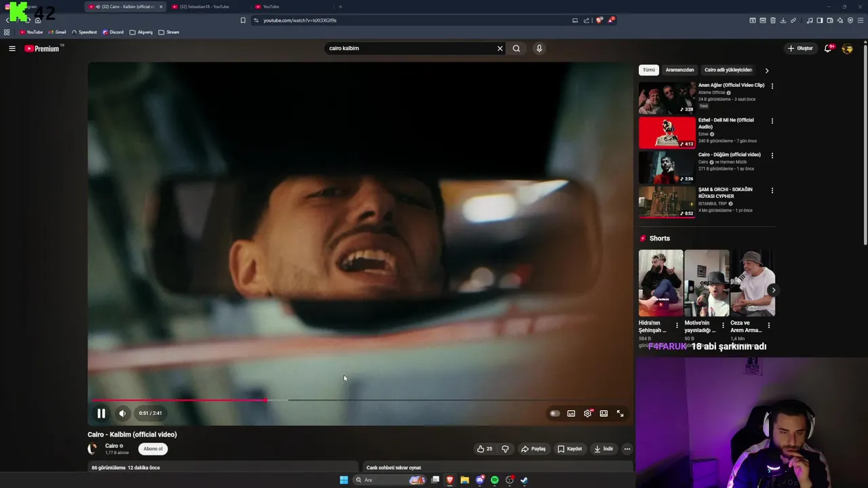Select the Aramanızdan filter chip
The height and width of the screenshot is (488, 868).
[x=679, y=70]
